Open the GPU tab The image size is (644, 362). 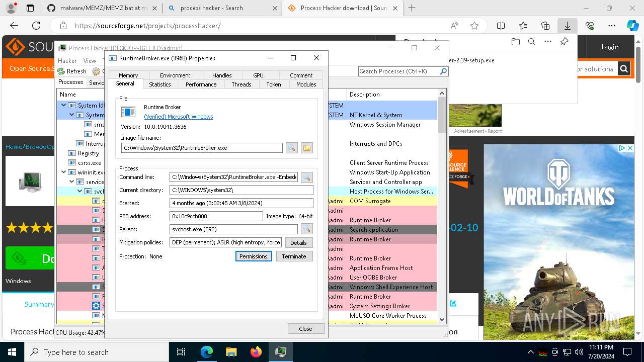[258, 75]
